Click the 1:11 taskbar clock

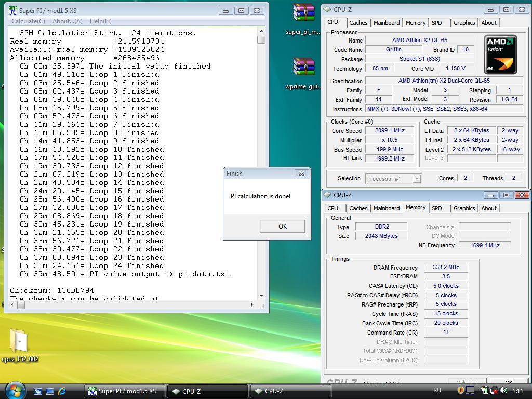518,391
